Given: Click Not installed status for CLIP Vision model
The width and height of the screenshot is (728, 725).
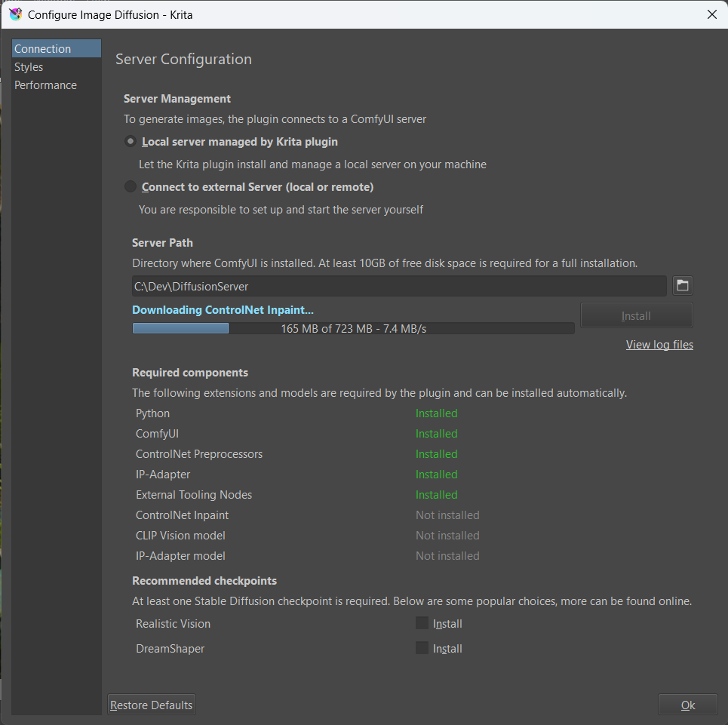Looking at the screenshot, I should click(x=447, y=535).
